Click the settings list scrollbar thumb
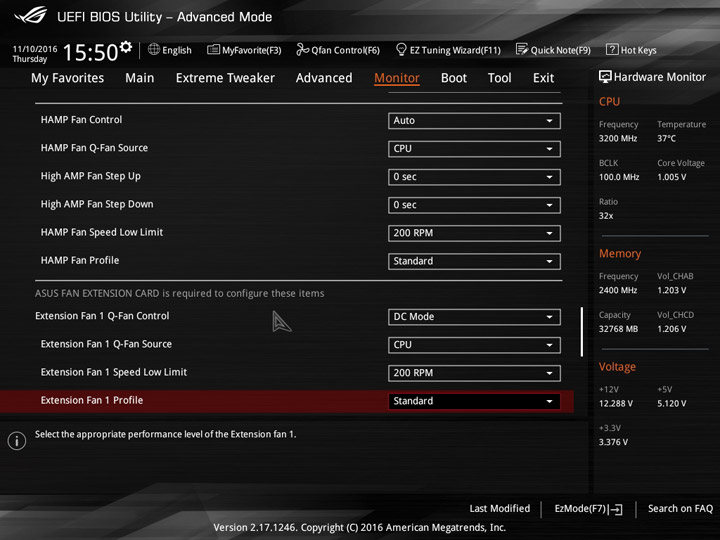This screenshot has height=540, width=720. pyautogui.click(x=582, y=332)
